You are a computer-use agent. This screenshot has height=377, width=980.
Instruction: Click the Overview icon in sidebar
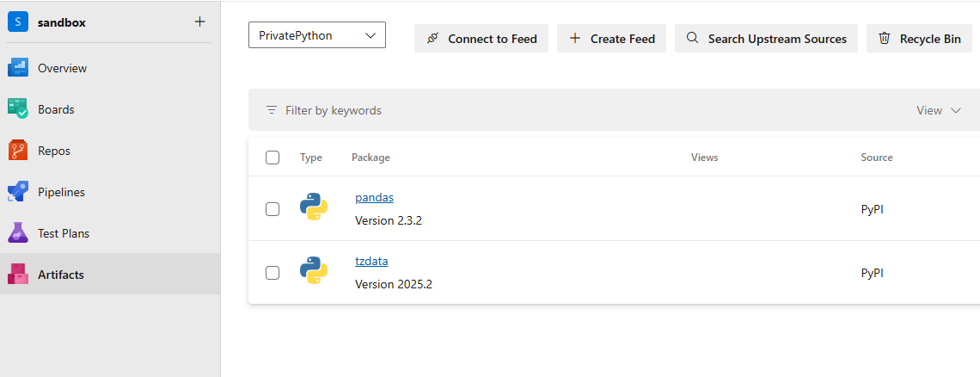[x=18, y=68]
